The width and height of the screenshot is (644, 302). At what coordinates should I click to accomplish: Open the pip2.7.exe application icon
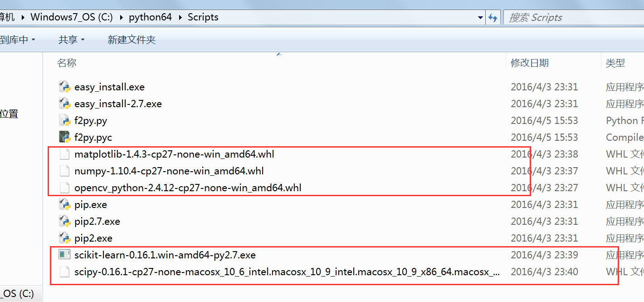(x=64, y=221)
